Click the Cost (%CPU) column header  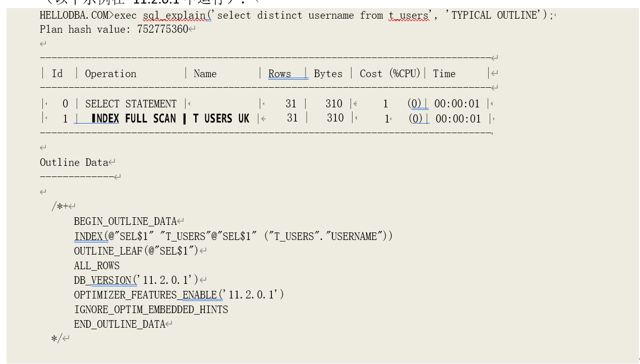[x=390, y=74]
